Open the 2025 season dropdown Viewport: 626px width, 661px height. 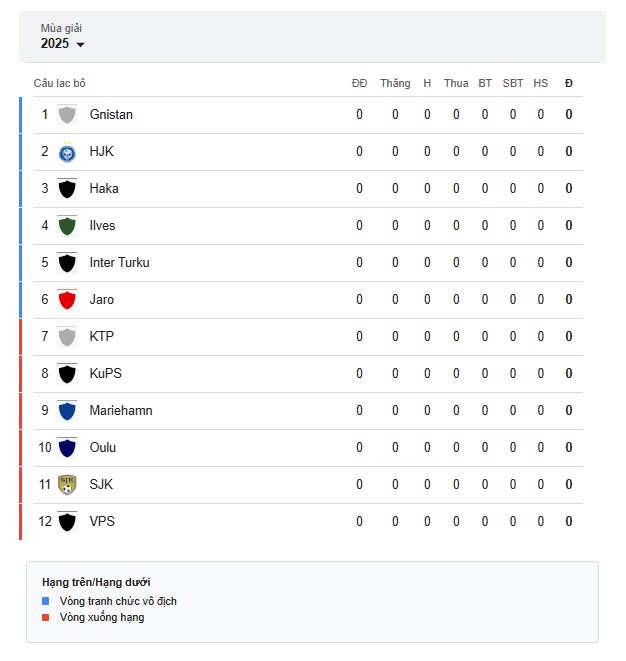[62, 43]
